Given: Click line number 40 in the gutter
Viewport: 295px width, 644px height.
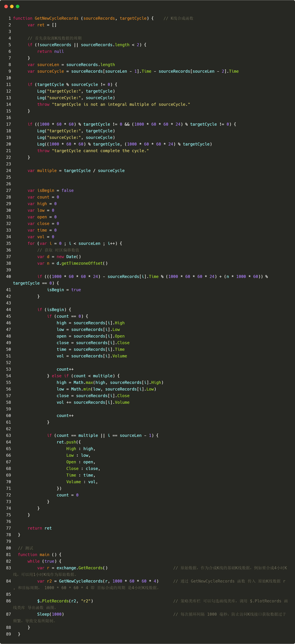Looking at the screenshot, I should (x=8, y=277).
